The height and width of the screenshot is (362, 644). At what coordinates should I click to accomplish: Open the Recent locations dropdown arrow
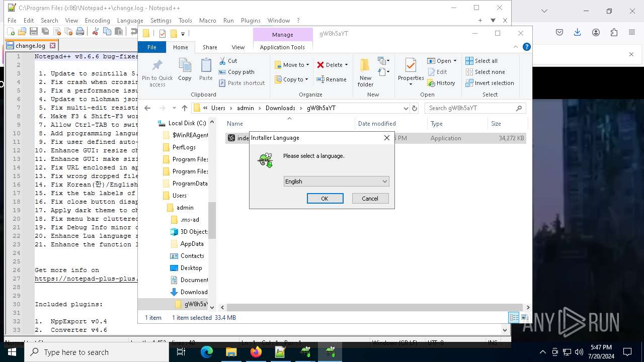click(x=174, y=108)
